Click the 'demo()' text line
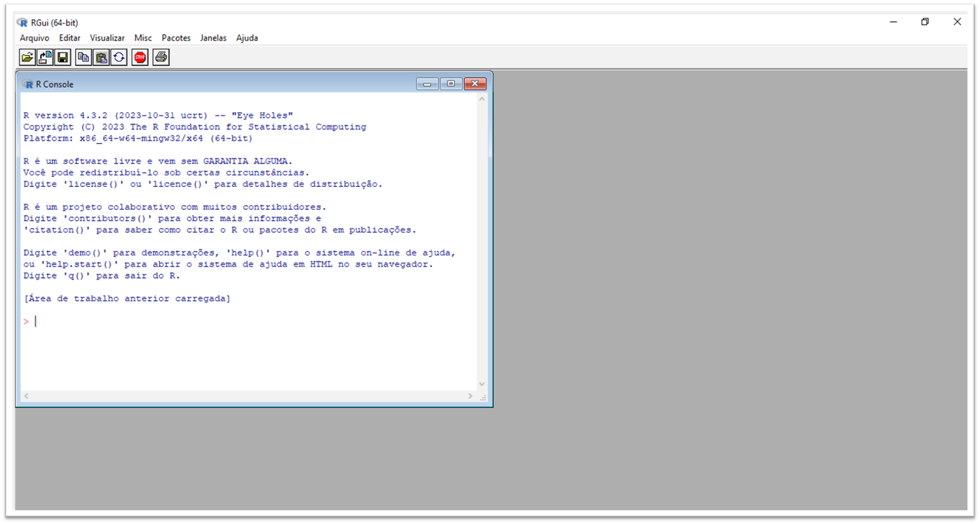The image size is (980, 524). [239, 253]
